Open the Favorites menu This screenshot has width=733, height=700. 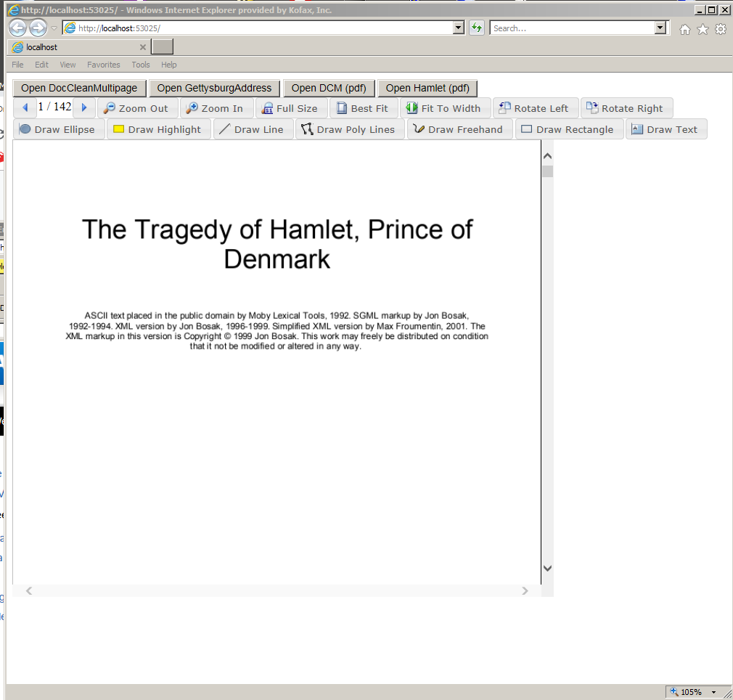pos(104,65)
